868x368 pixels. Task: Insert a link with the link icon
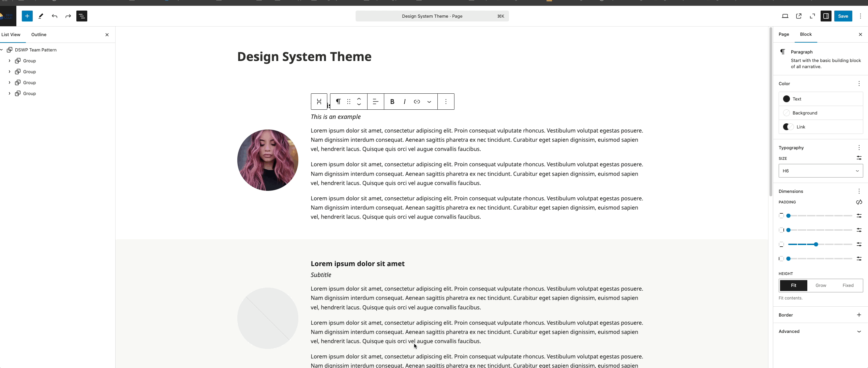[x=417, y=102]
